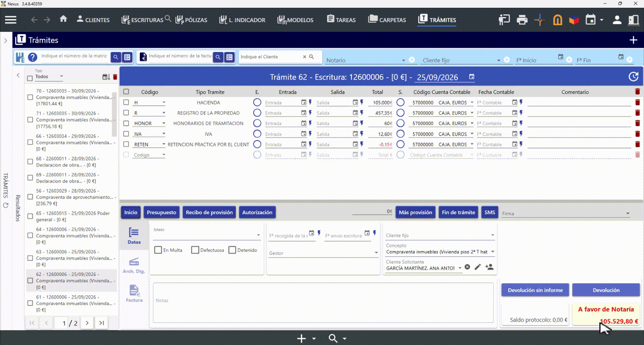Edit Cliente Solicitante with pencil icon
This screenshot has width=644, height=345.
tap(478, 267)
